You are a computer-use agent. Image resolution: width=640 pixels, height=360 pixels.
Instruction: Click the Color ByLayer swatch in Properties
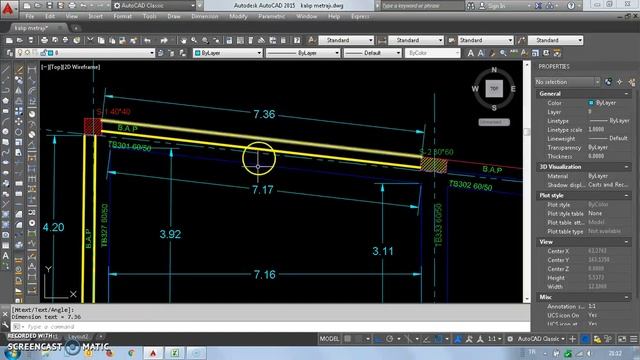click(591, 103)
